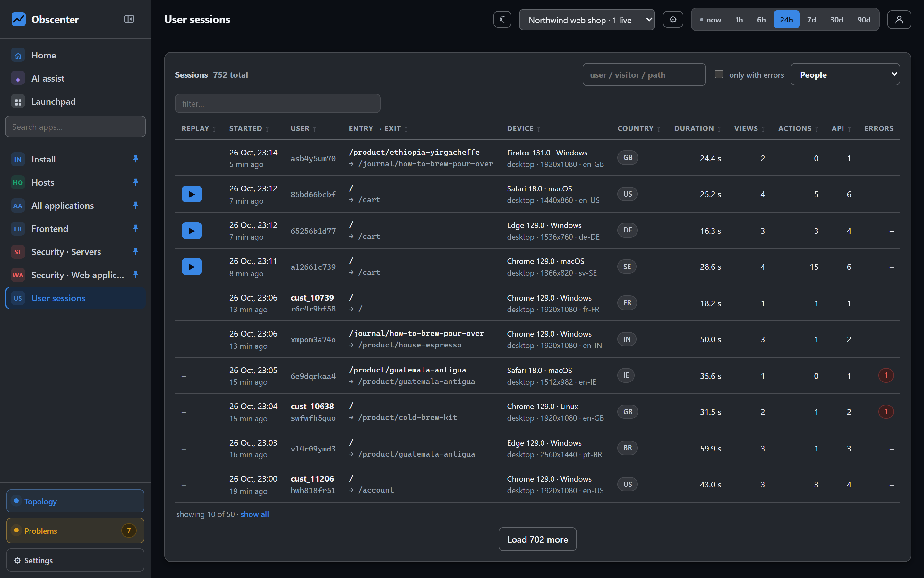Select the 1h time range

point(739,20)
